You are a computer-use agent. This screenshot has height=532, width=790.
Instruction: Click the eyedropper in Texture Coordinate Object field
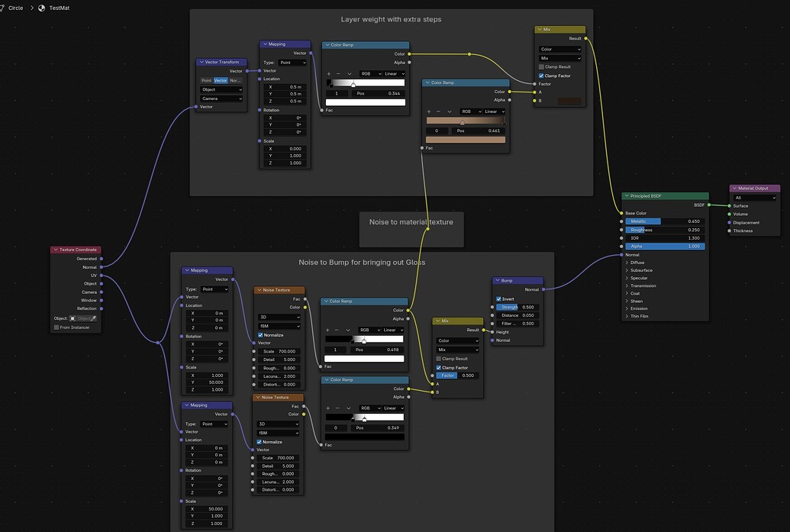[x=94, y=318]
